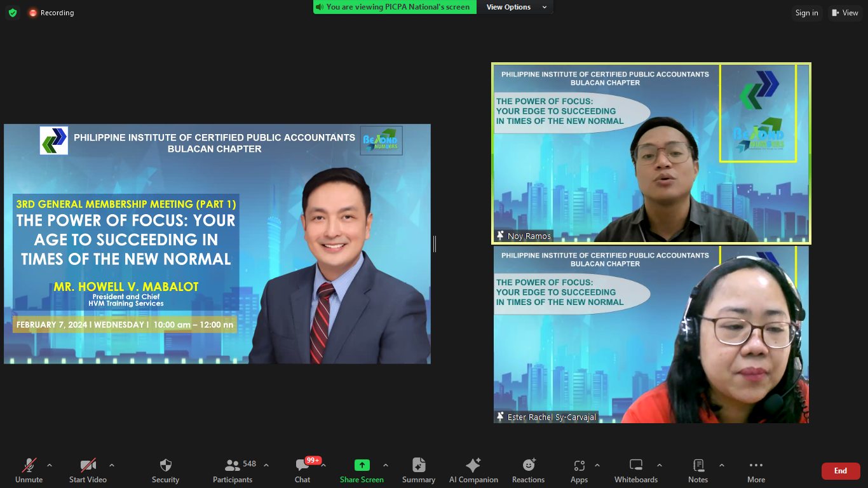Click 'You are viewing PICPA National's screen' banner
The width and height of the screenshot is (868, 488).
[395, 7]
